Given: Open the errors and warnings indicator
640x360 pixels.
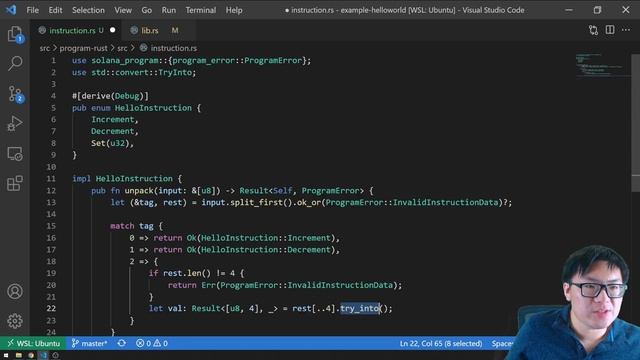Looking at the screenshot, I should [152, 343].
